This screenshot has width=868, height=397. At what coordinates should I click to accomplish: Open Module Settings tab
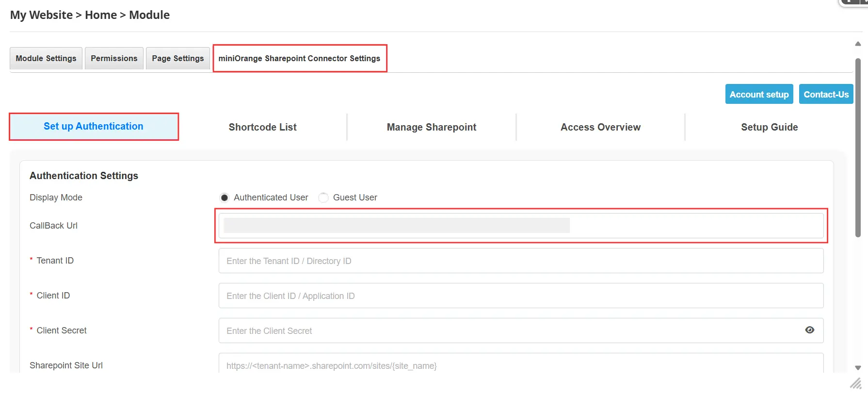click(x=46, y=58)
